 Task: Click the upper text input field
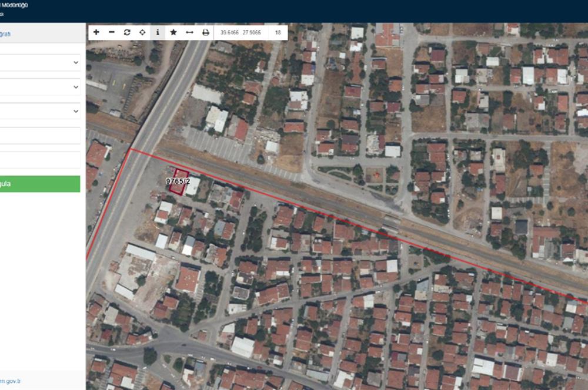[39, 136]
